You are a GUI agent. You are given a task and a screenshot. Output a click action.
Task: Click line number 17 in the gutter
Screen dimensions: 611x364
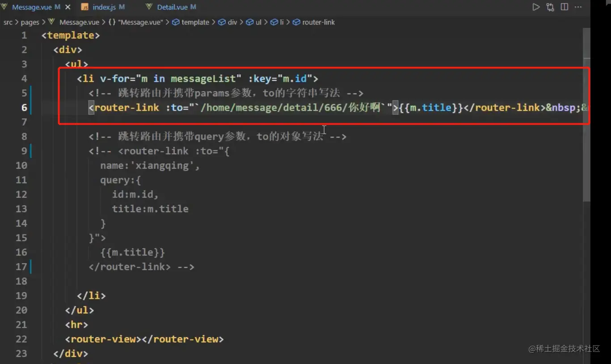coord(21,267)
